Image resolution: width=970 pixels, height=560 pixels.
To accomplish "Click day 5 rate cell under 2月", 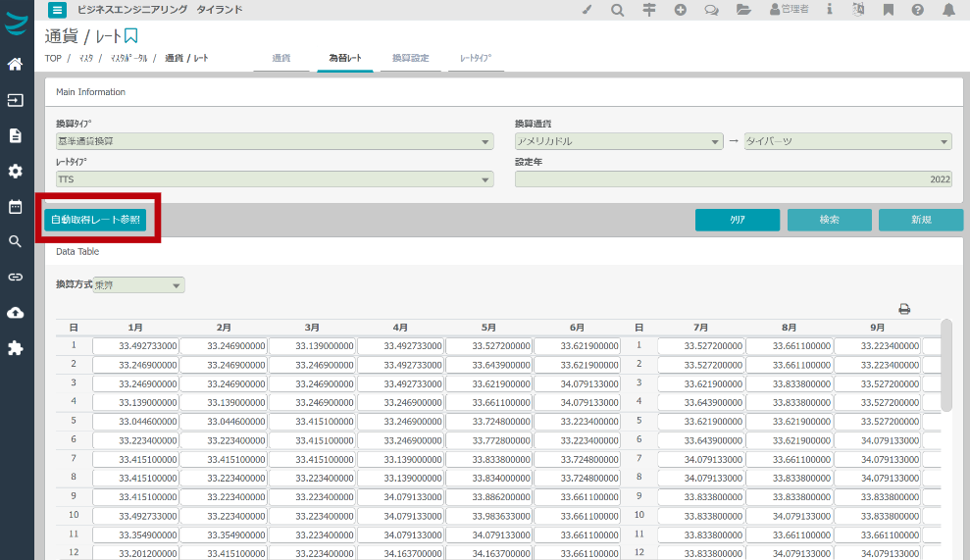I will click(224, 422).
